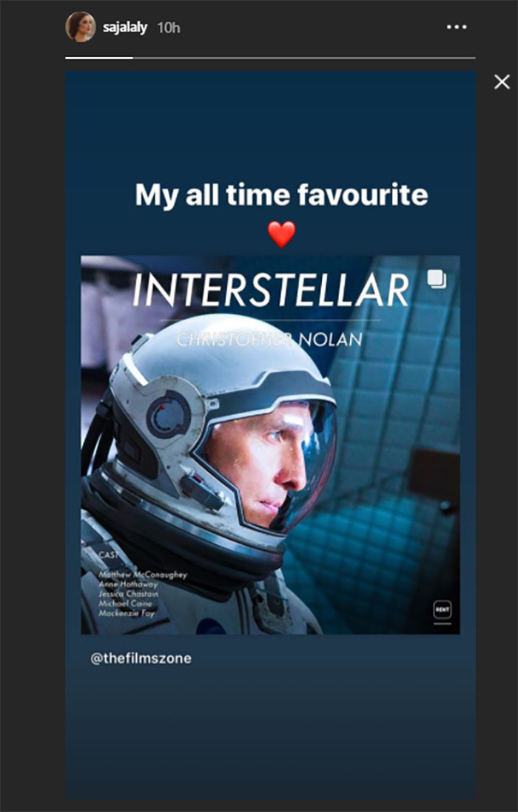518x812 pixels.
Task: Click the 10h timestamp label
Action: (169, 27)
